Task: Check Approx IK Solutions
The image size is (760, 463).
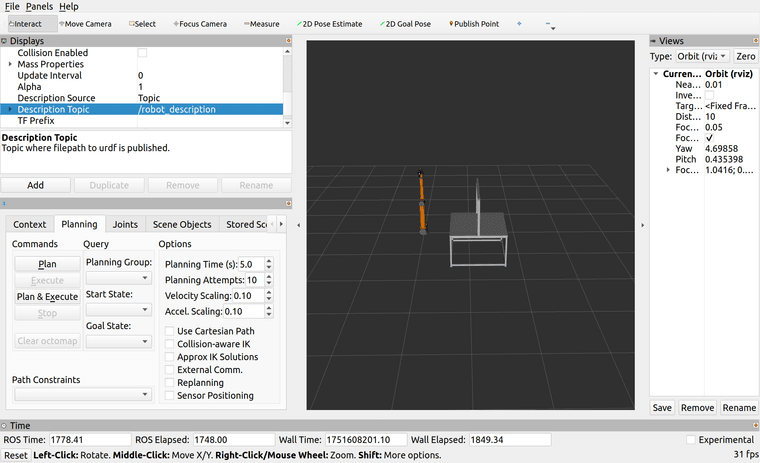Action: 169,357
